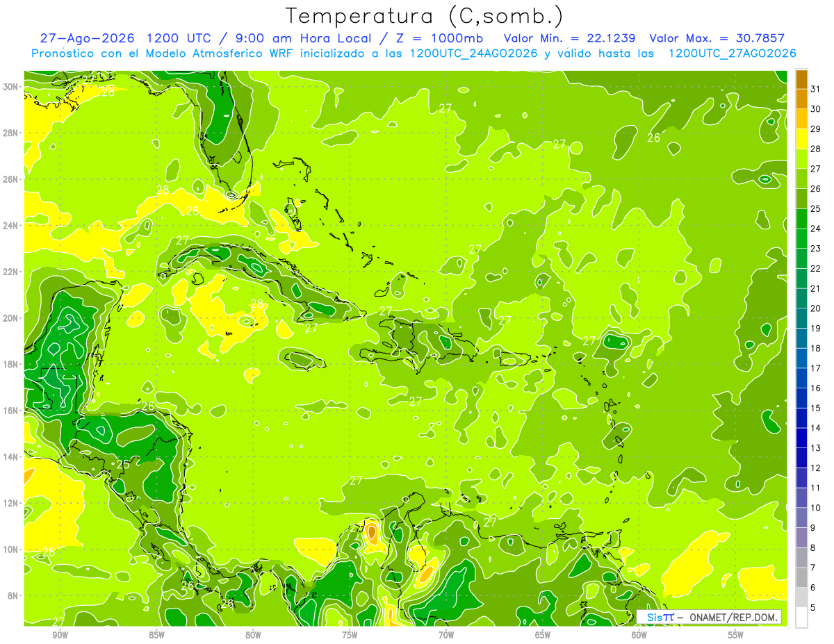
Task: Click the purple legend swatch between 9 and 10
Action: tap(801, 518)
